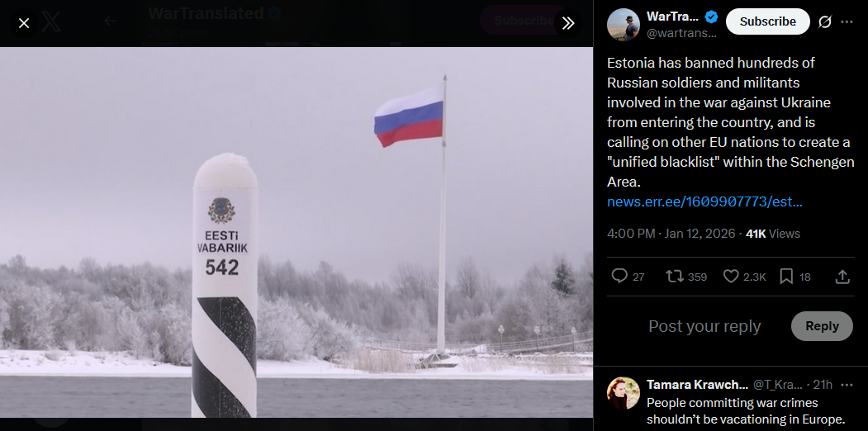Like the post with the heart icon
The image size is (868, 431).
[x=731, y=276]
